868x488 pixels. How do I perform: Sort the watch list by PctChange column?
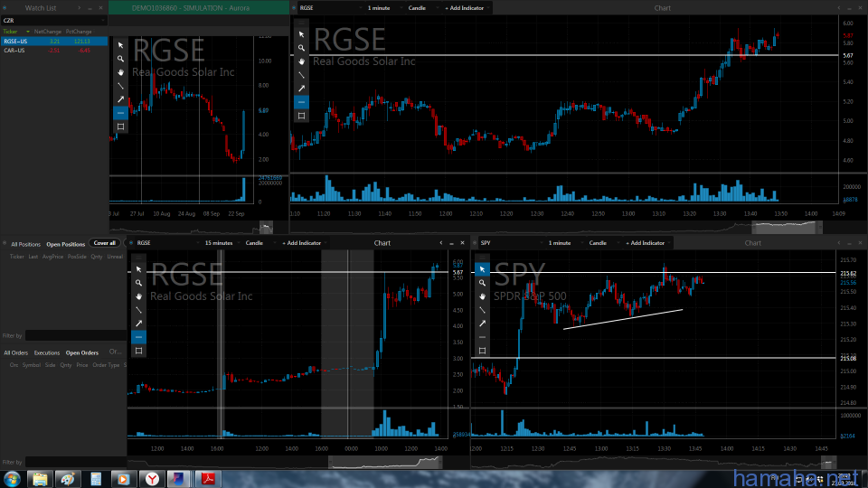[x=79, y=32]
